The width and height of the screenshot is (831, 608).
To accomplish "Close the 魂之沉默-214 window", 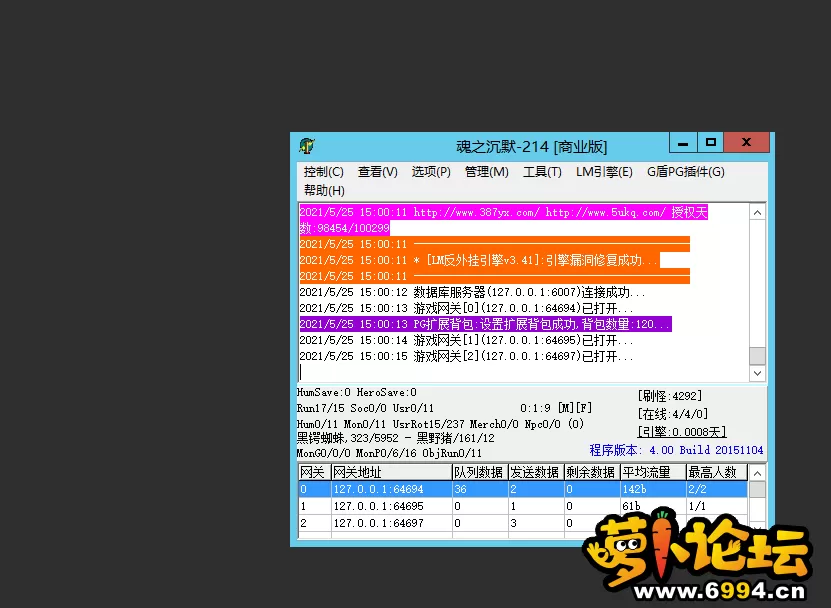I will coord(746,143).
